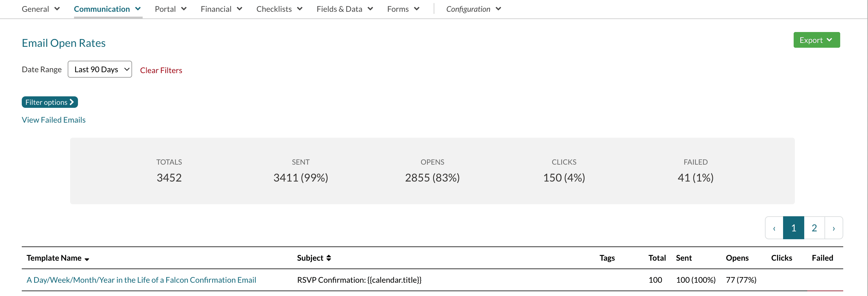Open the Forms menu
Screen dimensions: 868x296
403,9
